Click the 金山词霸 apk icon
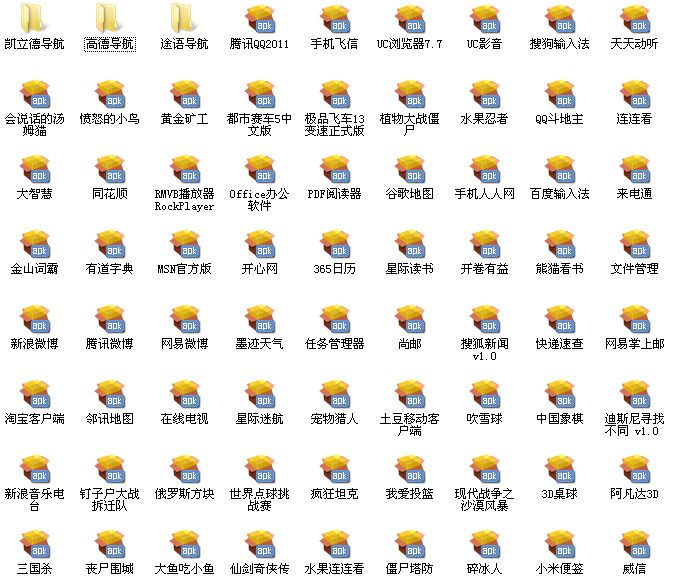Image resolution: width=677 pixels, height=581 pixels. tap(35, 244)
